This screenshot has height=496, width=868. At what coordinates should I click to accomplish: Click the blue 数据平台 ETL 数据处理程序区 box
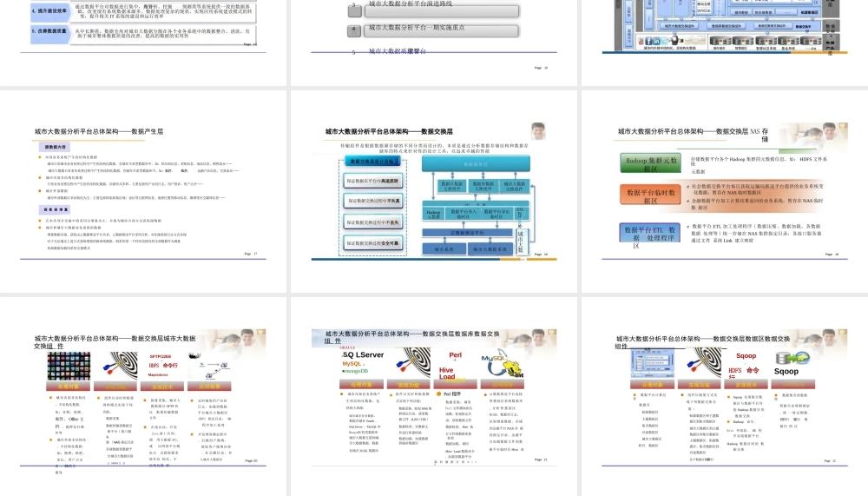[649, 234]
